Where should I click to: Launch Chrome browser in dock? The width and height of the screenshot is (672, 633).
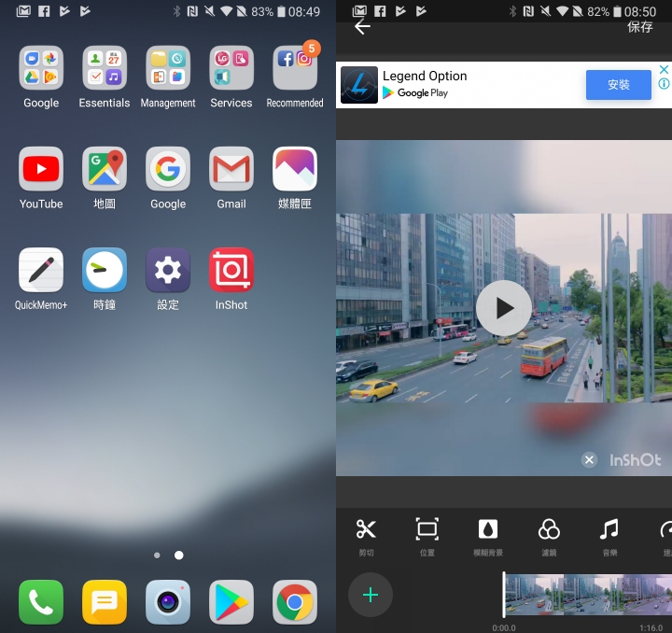click(295, 602)
